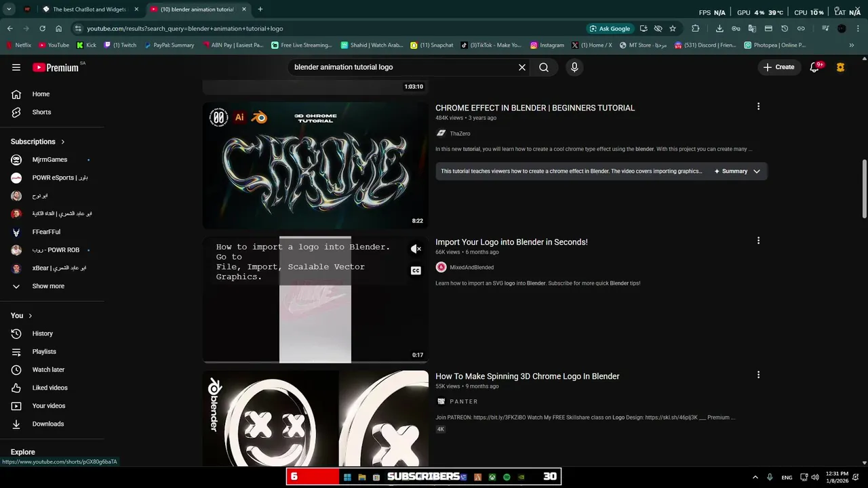
Task: Show more bookmarks with the double chevron
Action: coord(852,45)
